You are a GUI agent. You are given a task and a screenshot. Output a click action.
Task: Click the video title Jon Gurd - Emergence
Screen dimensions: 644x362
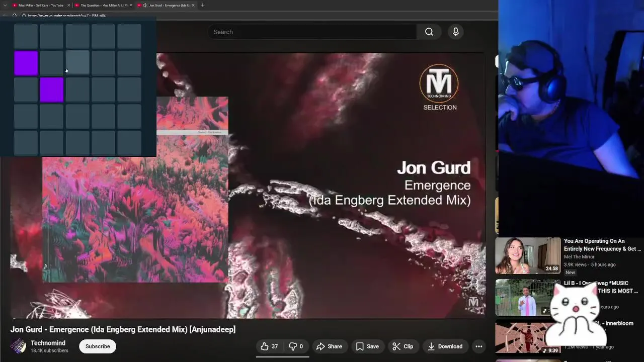pyautogui.click(x=123, y=329)
